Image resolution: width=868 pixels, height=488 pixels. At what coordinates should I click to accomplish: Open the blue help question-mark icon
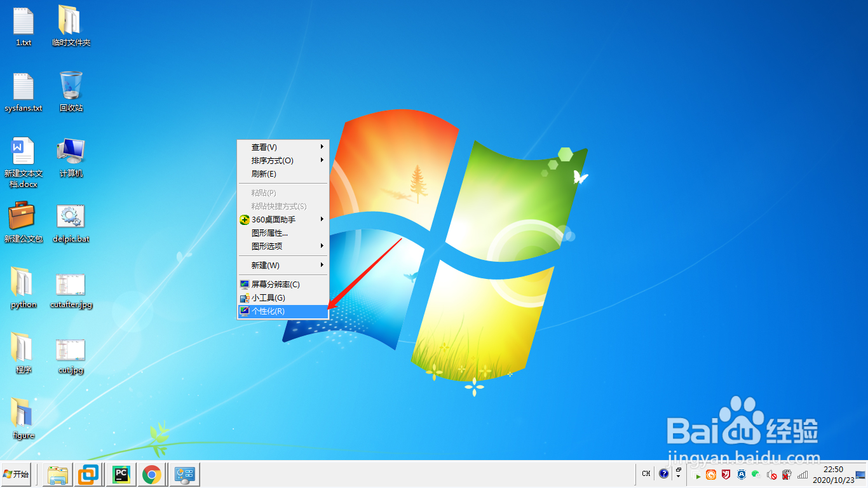coord(664,473)
